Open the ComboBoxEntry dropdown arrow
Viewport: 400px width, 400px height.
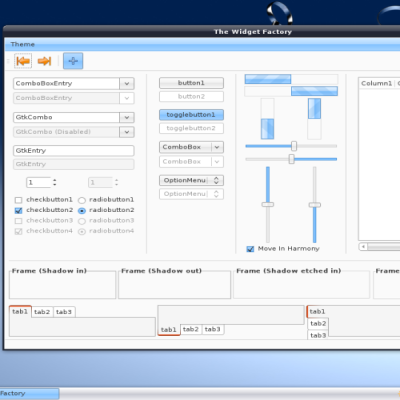pyautogui.click(x=127, y=84)
